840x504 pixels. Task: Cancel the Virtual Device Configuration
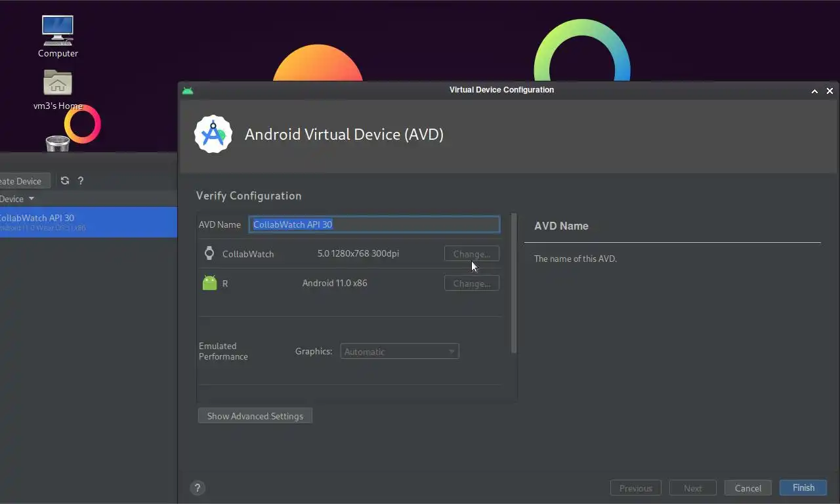[x=748, y=488]
